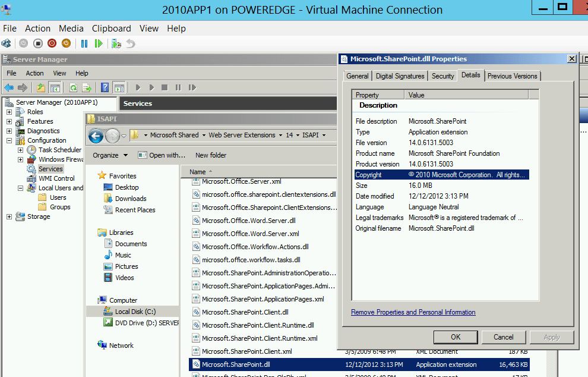
Task: Click OK in Properties dialog
Action: (x=456, y=337)
